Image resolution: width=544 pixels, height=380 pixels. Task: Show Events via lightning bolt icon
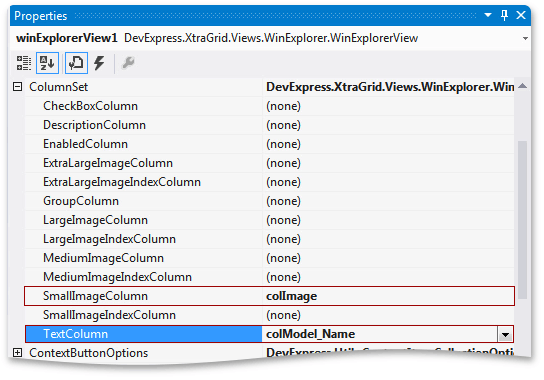tap(99, 63)
